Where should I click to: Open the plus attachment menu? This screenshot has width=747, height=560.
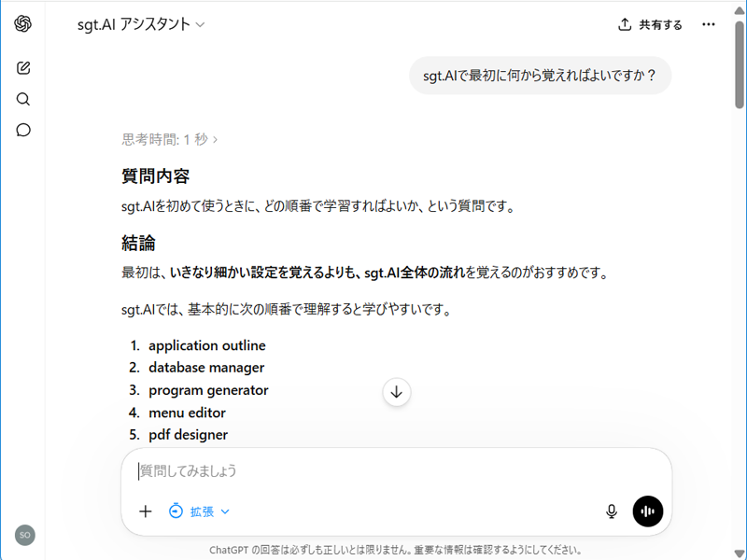point(146,511)
